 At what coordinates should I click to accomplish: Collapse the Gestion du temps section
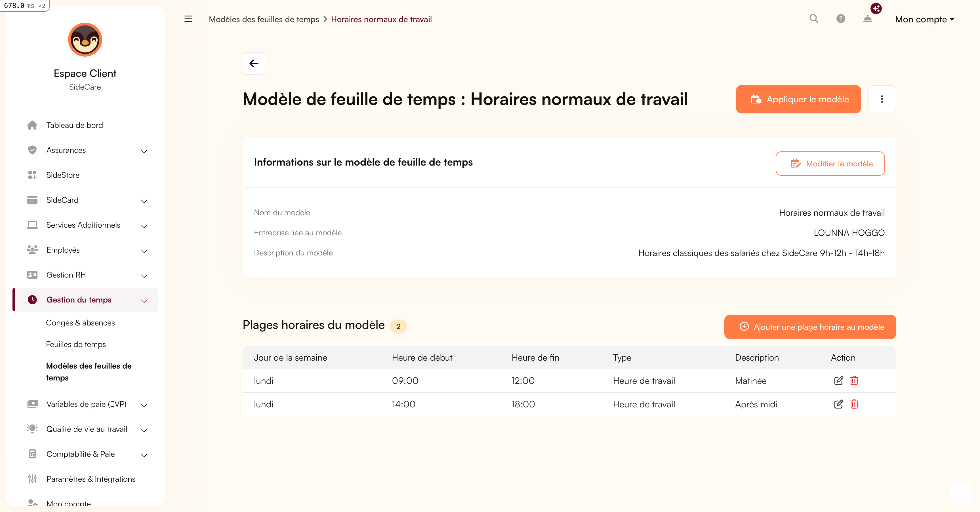pos(144,300)
